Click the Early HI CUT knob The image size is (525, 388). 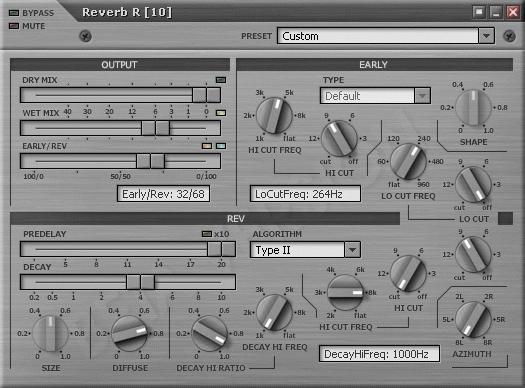click(339, 138)
